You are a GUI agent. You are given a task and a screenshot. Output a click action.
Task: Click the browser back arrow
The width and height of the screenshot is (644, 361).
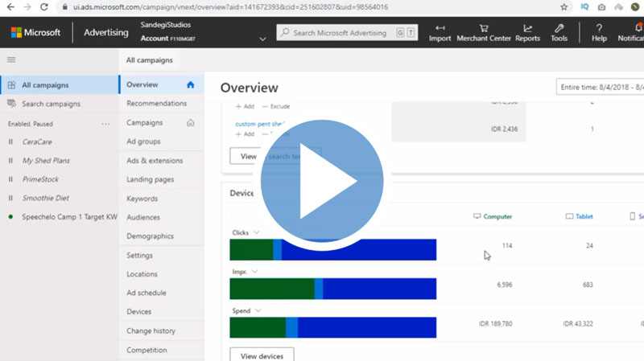pos(10,7)
